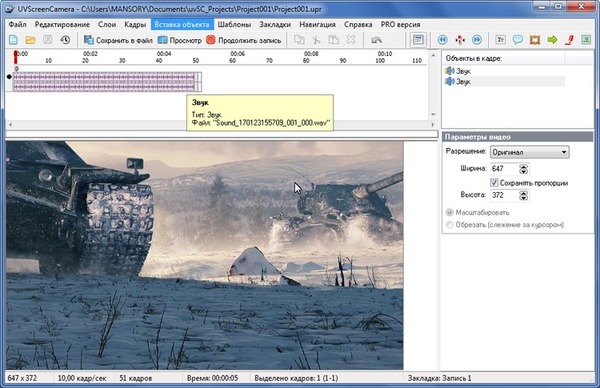This screenshot has width=600, height=388.
Task: Open the Файл menu
Action: coord(18,24)
